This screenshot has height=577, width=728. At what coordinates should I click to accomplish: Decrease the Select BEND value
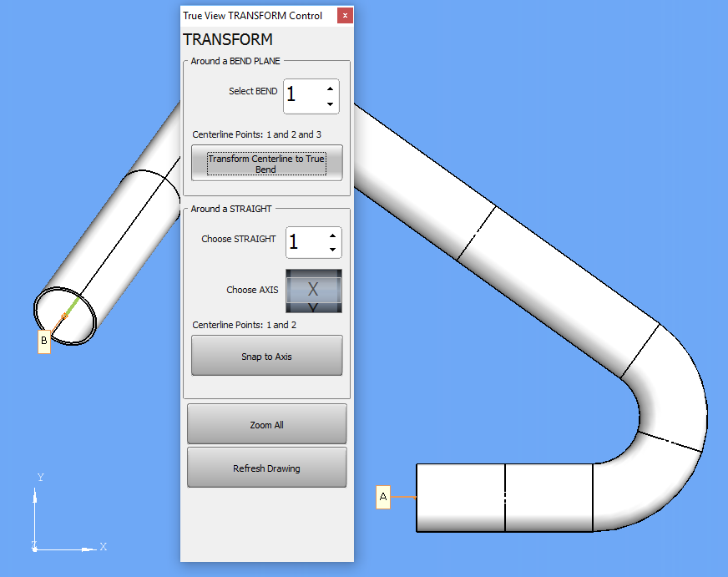tap(331, 104)
